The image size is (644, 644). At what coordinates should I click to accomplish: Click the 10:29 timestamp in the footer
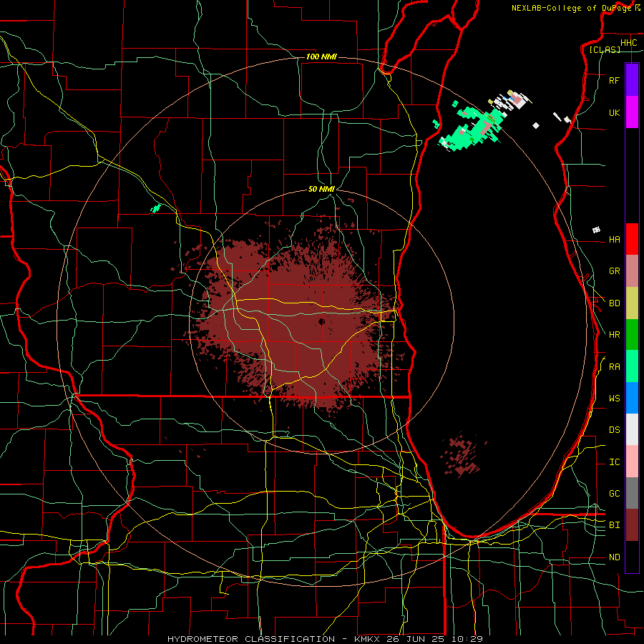467,639
